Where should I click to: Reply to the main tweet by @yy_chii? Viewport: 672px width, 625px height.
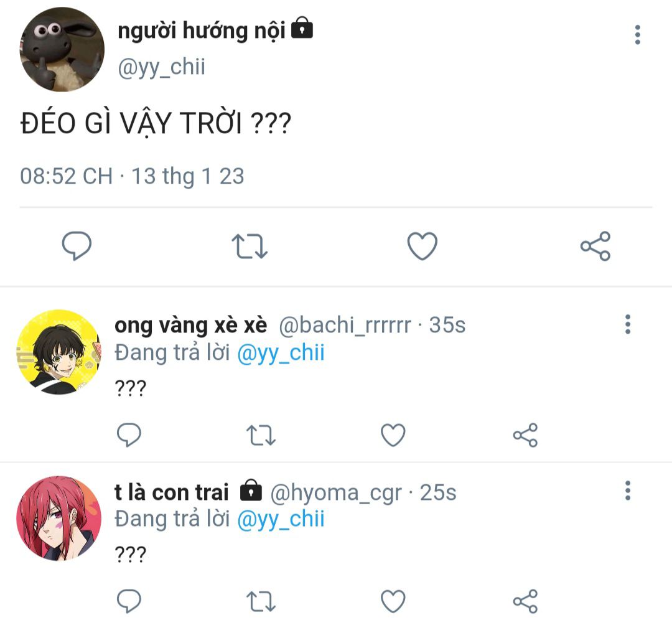click(x=77, y=246)
